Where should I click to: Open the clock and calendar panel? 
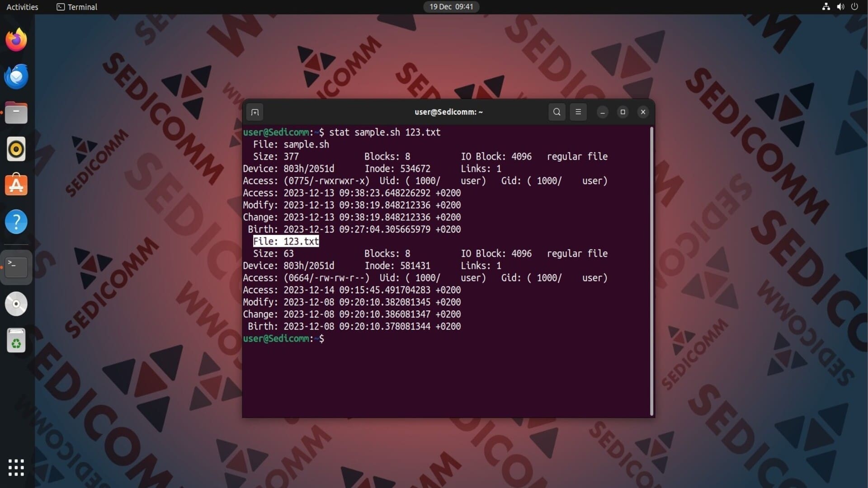[451, 7]
